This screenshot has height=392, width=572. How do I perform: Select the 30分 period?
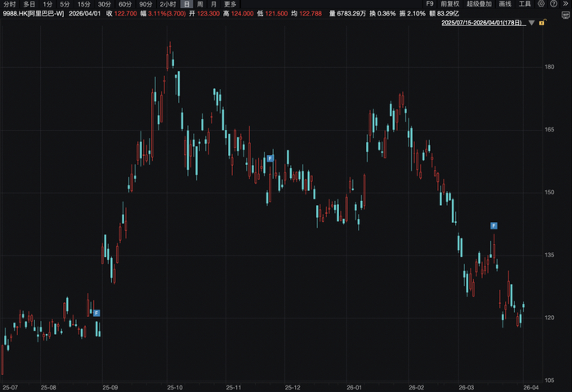pos(105,4)
